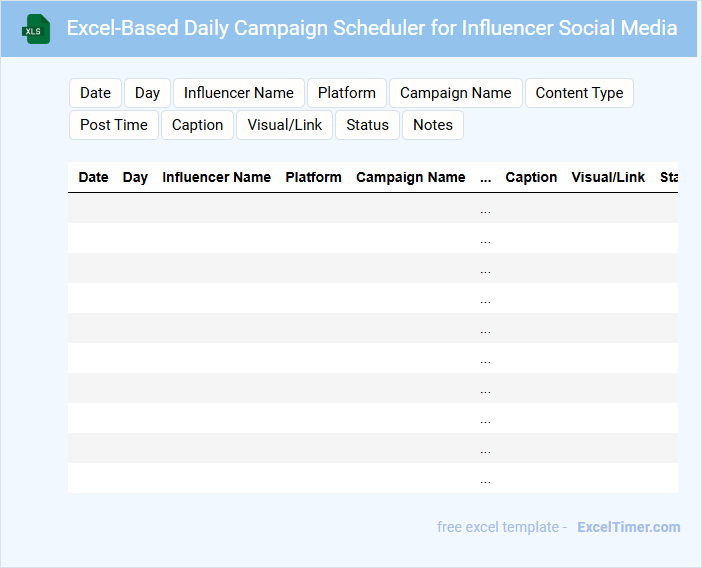Click the Influencer Name column header
Screen dimensions: 702x568
click(216, 177)
